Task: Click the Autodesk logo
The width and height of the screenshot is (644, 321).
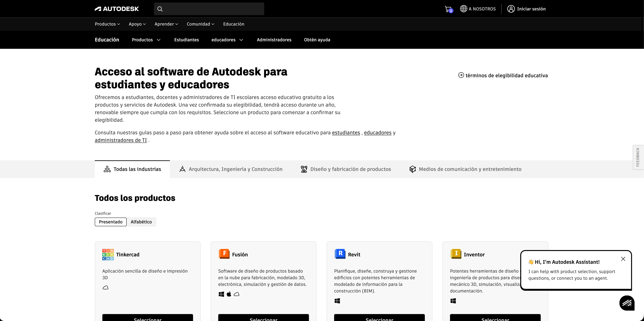Action: (x=117, y=9)
